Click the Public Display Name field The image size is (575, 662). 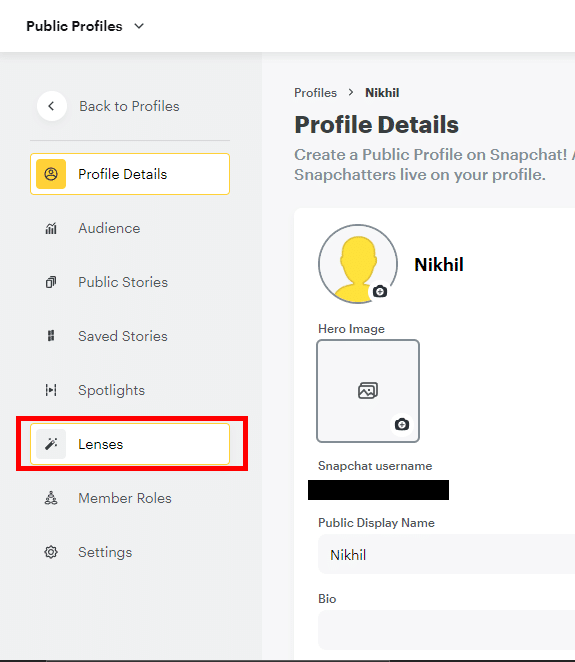coord(447,554)
